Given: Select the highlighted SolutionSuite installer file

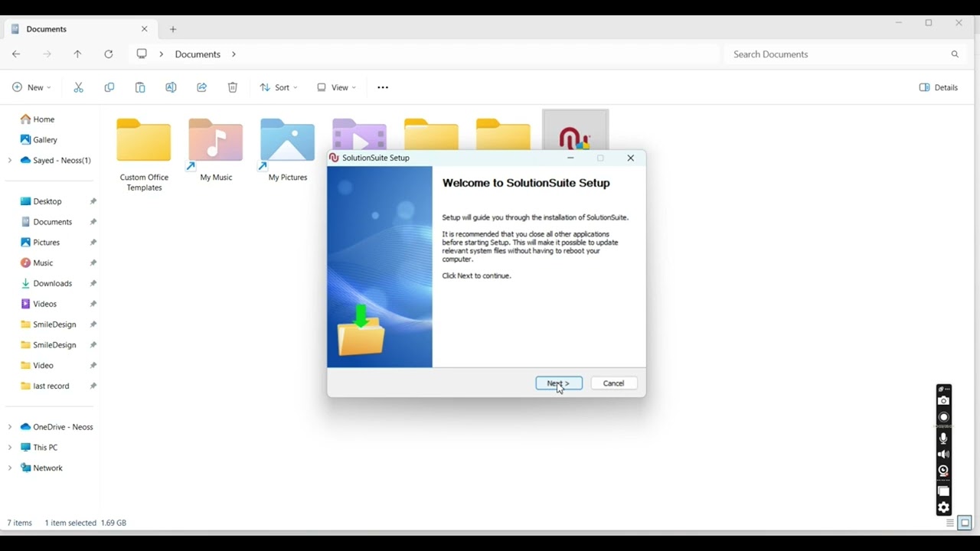Looking at the screenshot, I should coord(576,130).
